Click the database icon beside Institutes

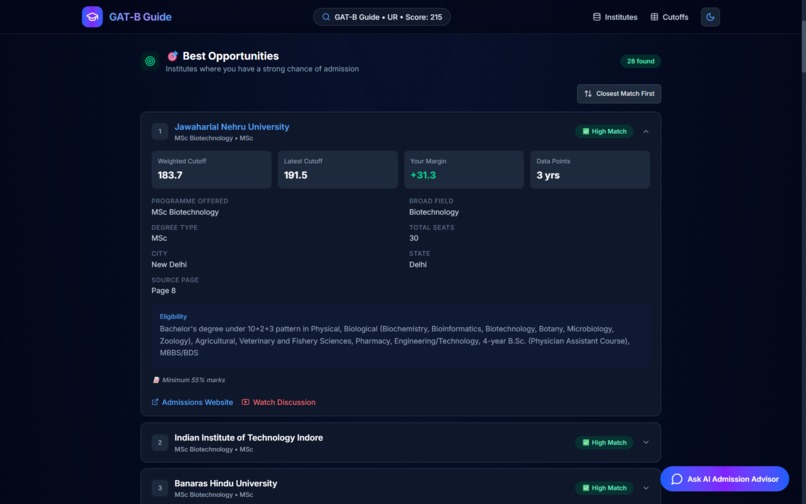[x=597, y=17]
